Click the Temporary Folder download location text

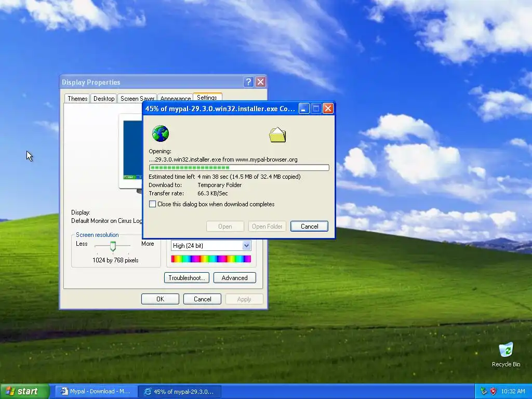pos(220,185)
